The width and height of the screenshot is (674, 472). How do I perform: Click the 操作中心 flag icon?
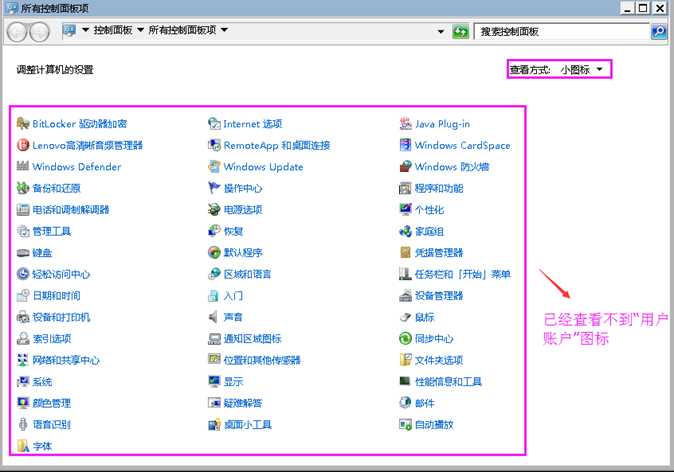coord(214,188)
